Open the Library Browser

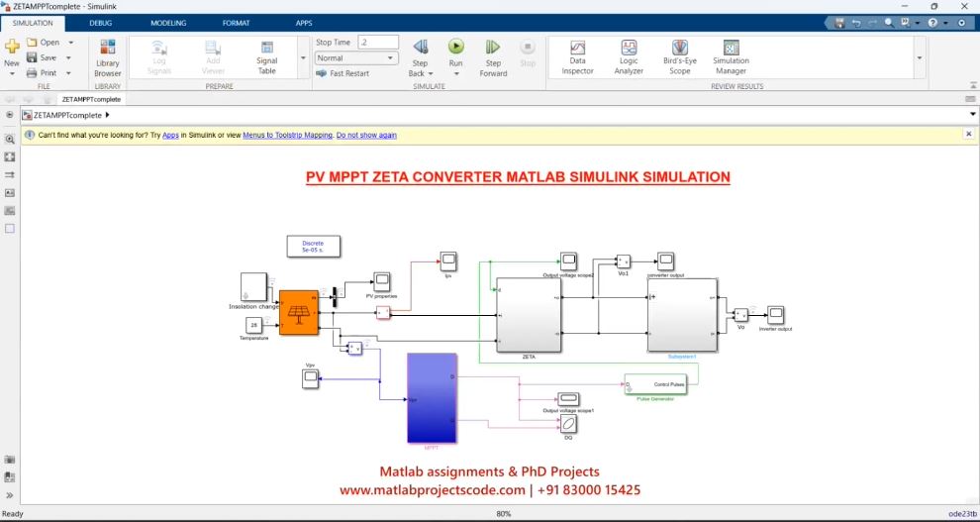point(108,57)
